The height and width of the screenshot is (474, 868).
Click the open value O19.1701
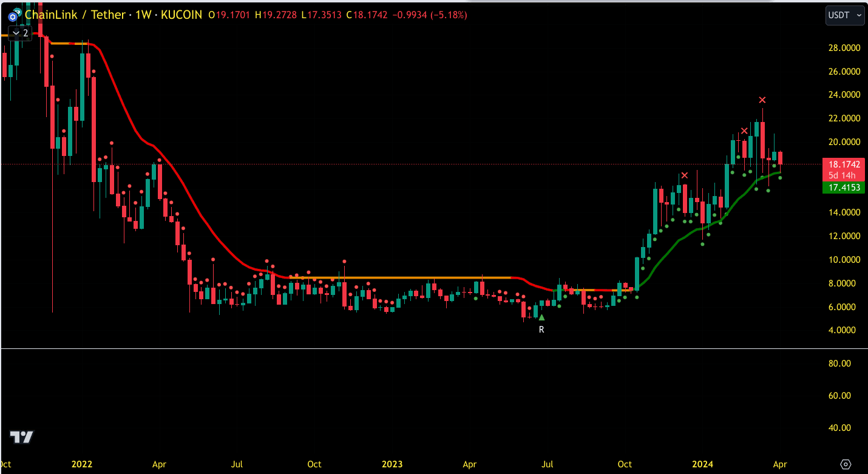coord(230,15)
